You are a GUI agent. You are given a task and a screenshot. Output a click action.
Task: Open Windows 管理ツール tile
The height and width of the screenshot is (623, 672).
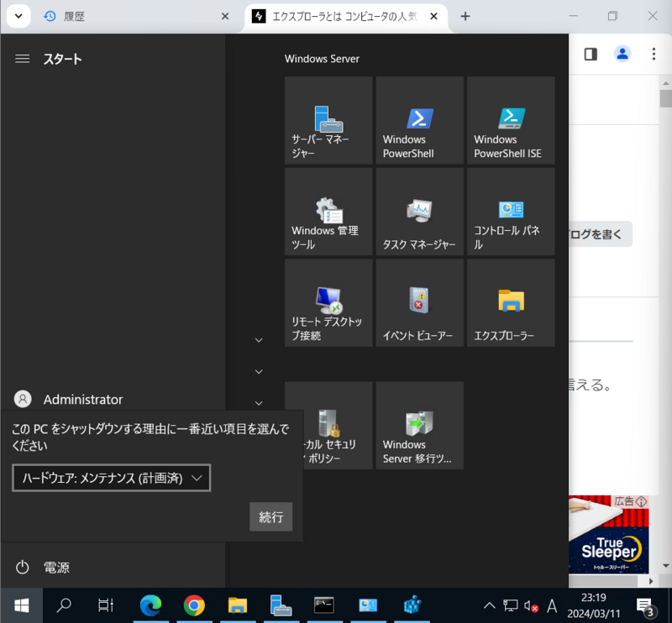(x=328, y=212)
